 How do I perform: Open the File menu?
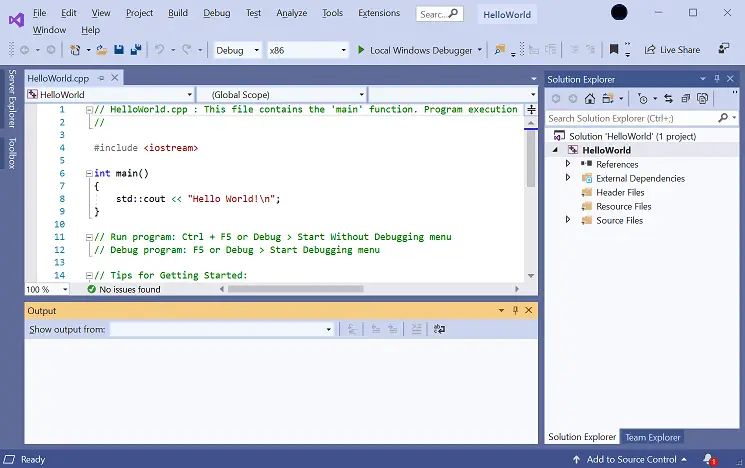coord(39,13)
